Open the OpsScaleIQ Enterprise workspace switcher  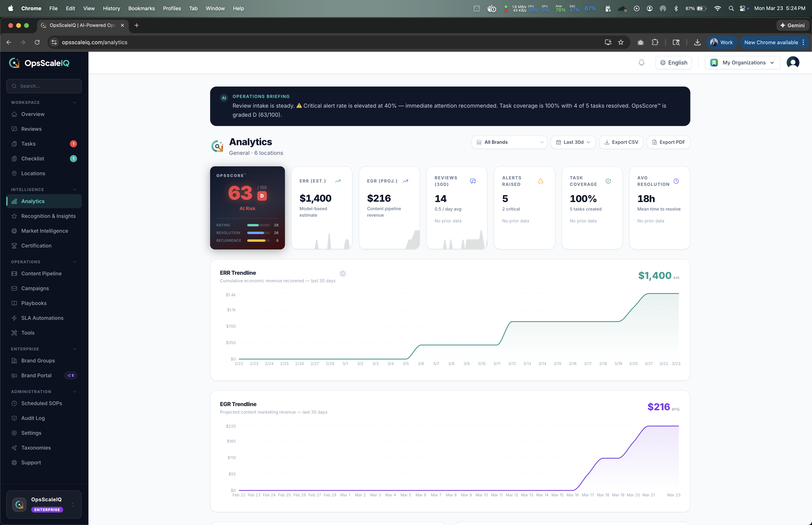[44, 504]
